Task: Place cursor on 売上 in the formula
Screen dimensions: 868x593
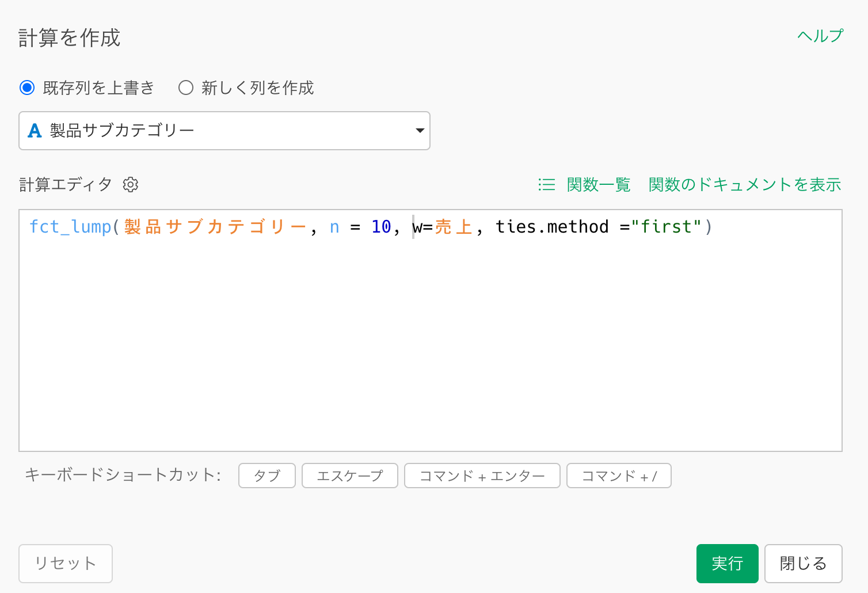Action: click(x=454, y=227)
